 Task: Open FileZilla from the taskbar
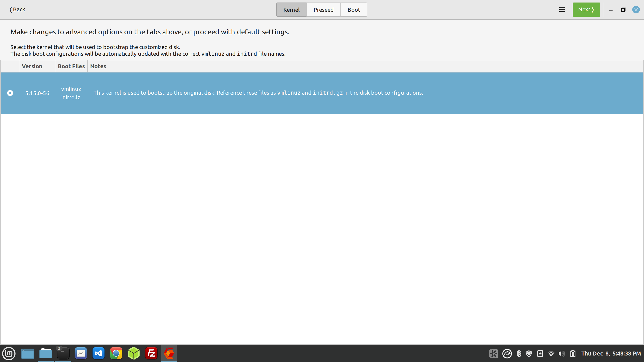[x=151, y=353]
